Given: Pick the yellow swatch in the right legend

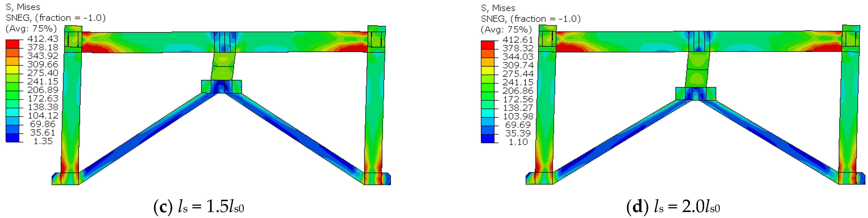Looking at the screenshot, I should pyautogui.click(x=488, y=70).
